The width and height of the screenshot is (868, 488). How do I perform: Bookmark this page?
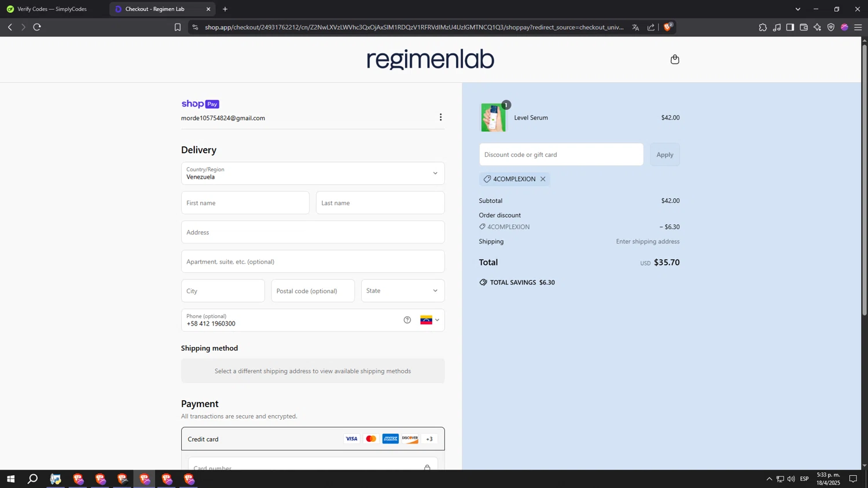click(x=178, y=27)
